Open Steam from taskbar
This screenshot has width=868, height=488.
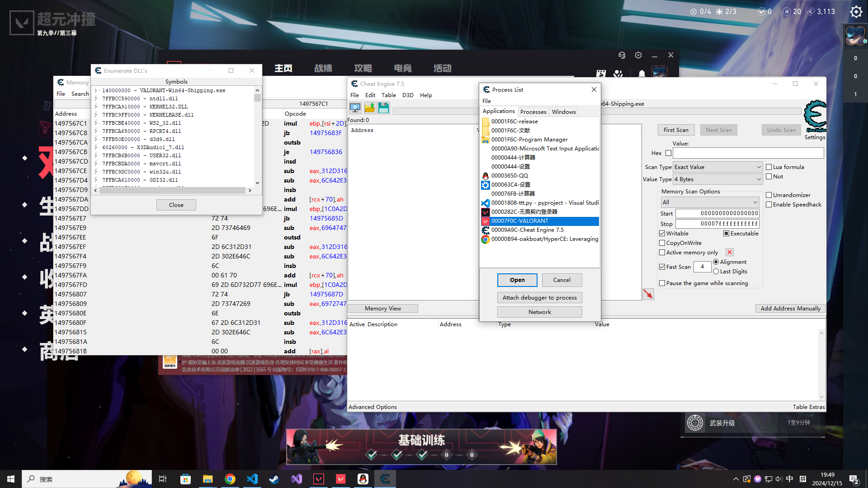(274, 479)
